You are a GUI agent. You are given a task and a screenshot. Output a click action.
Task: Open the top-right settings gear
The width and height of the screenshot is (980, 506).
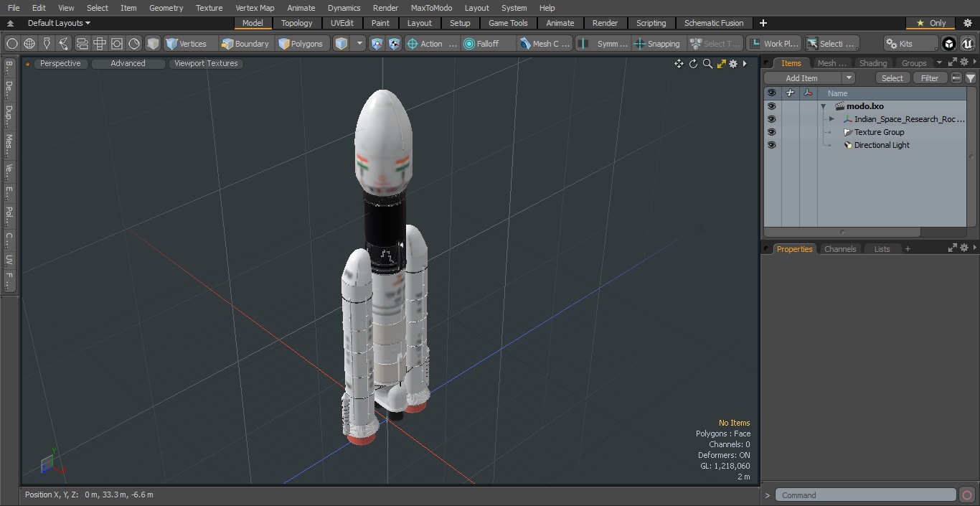968,23
